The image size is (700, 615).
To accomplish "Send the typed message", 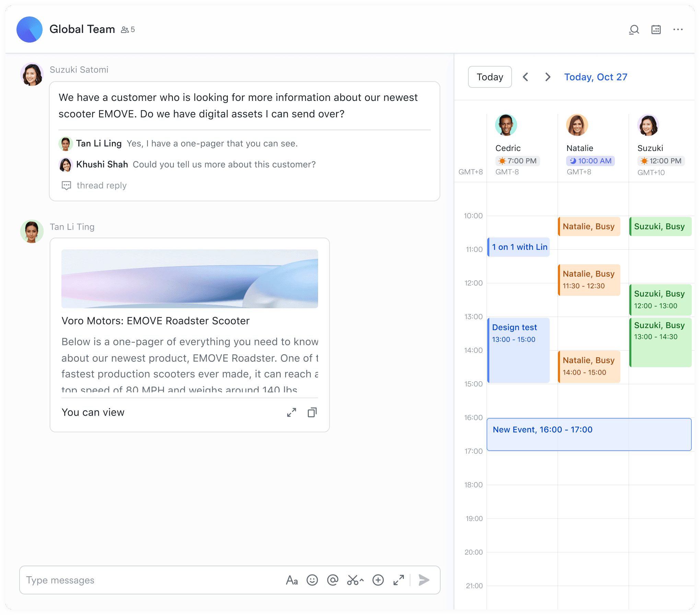I will tap(424, 580).
